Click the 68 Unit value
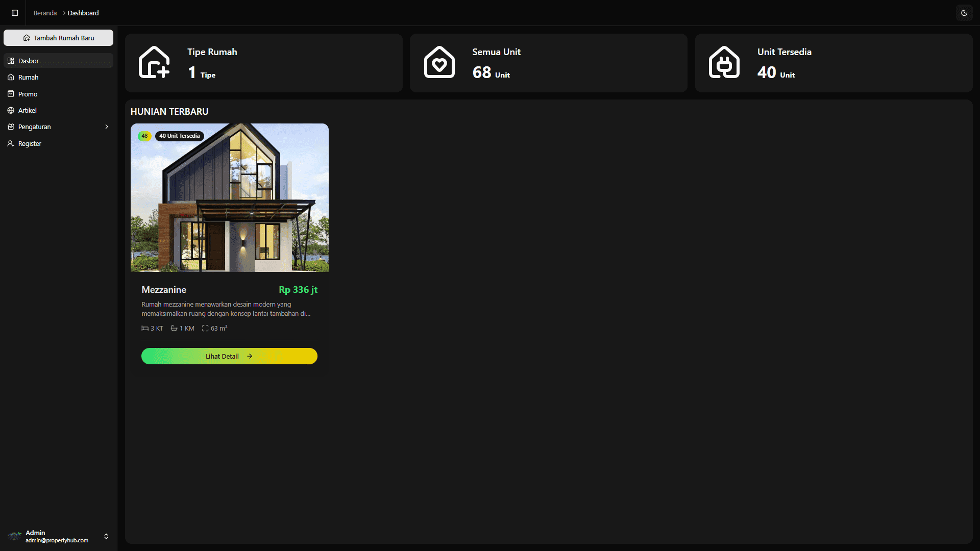The image size is (980, 551). [491, 72]
